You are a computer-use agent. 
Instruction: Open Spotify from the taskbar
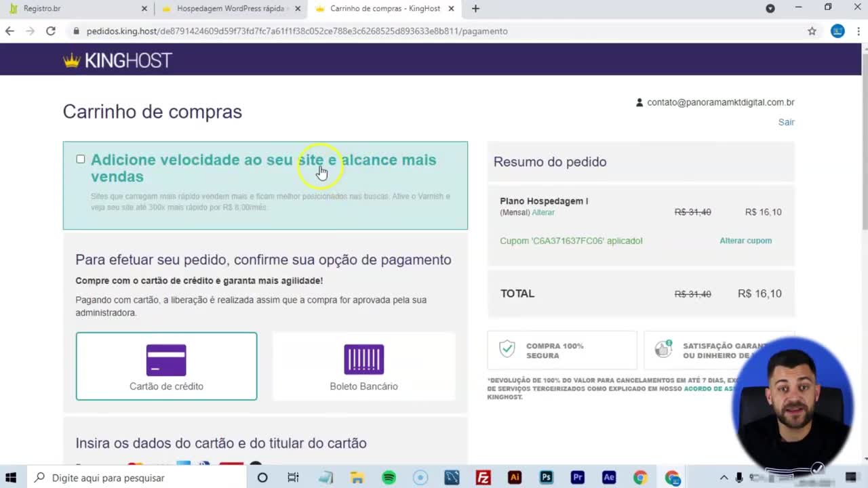tap(389, 478)
